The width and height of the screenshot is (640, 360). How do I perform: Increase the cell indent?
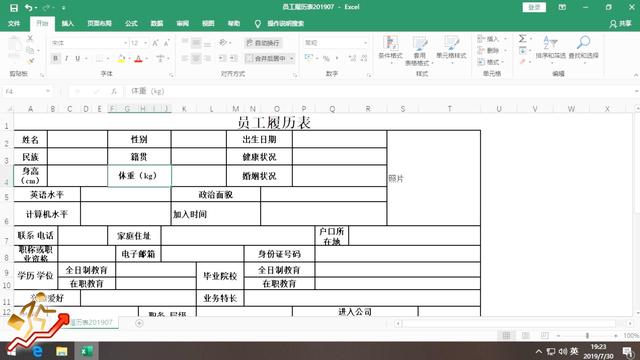(x=233, y=58)
